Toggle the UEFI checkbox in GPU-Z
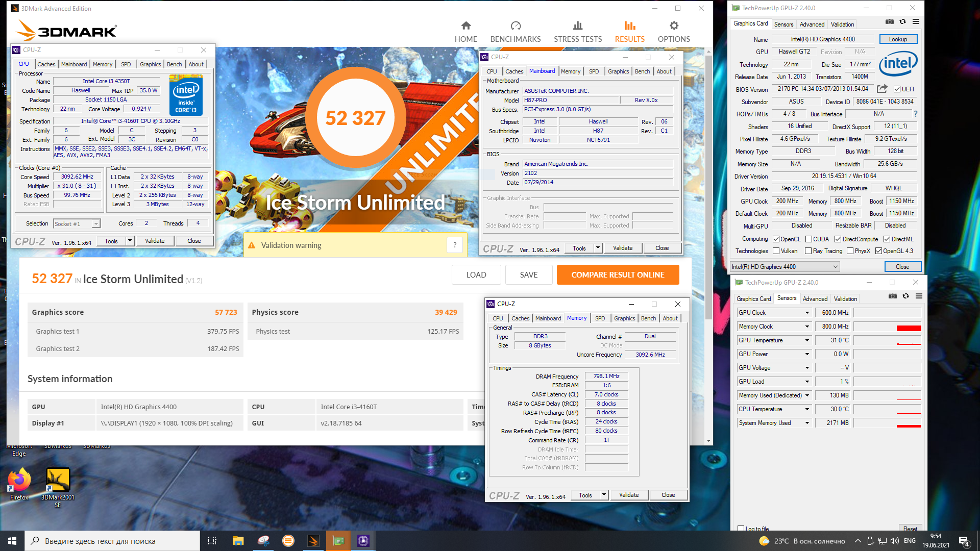 pyautogui.click(x=897, y=89)
